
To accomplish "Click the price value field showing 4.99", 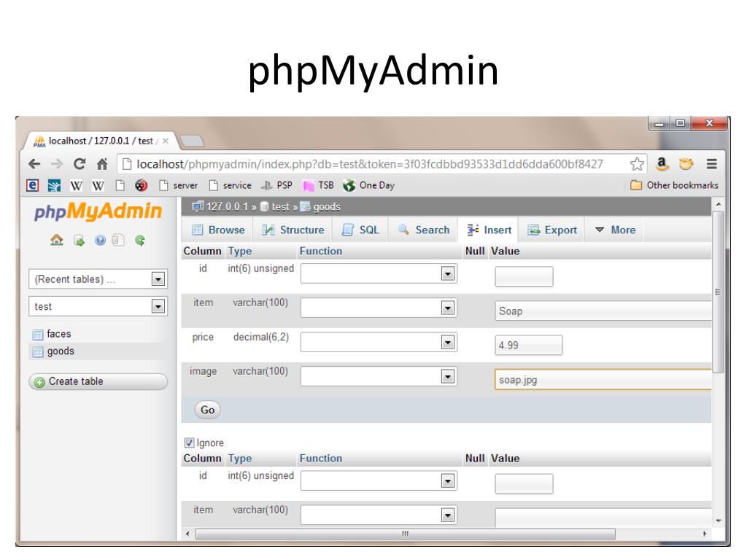I will pos(529,345).
